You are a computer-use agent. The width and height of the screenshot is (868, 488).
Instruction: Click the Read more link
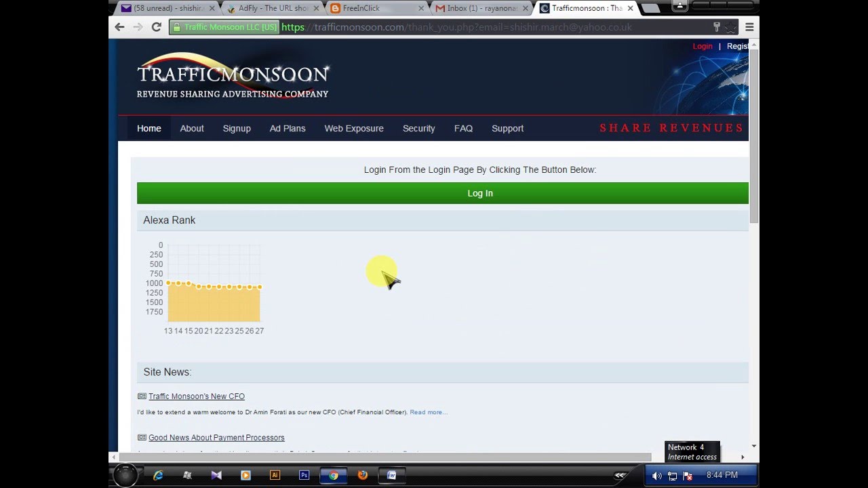tap(429, 412)
